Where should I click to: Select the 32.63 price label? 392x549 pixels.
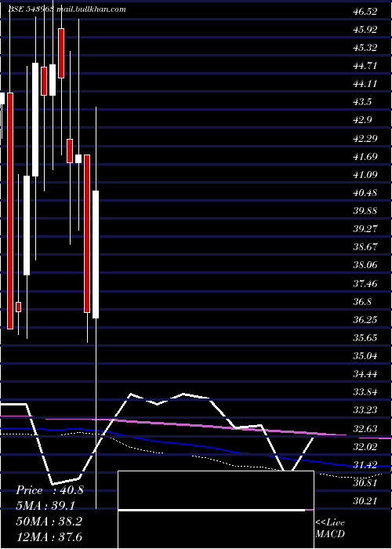coord(365,428)
